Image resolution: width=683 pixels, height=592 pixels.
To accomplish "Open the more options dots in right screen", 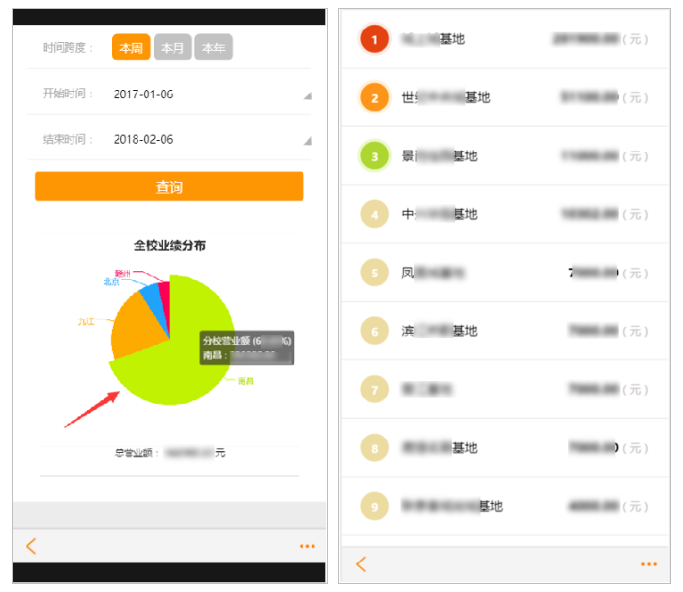I will (649, 564).
